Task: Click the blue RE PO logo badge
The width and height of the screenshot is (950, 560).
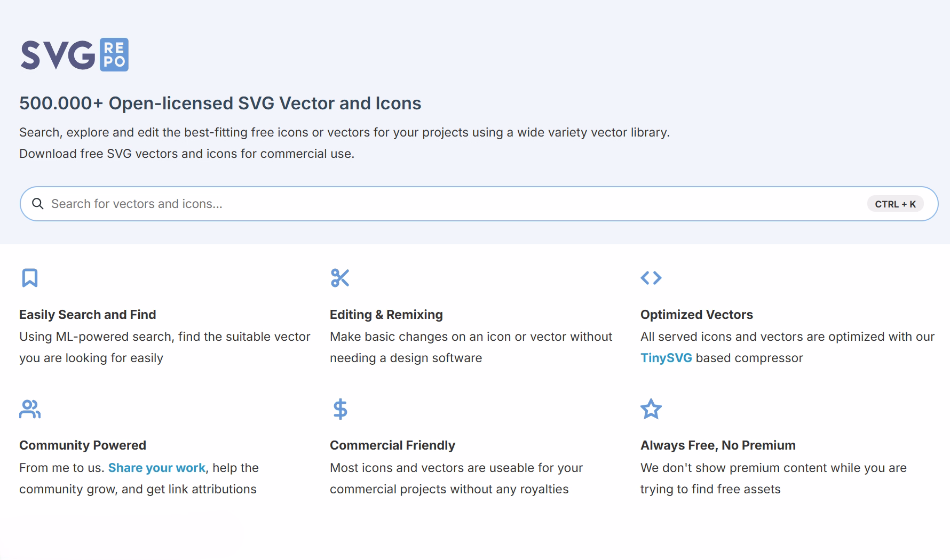Action: 114,55
